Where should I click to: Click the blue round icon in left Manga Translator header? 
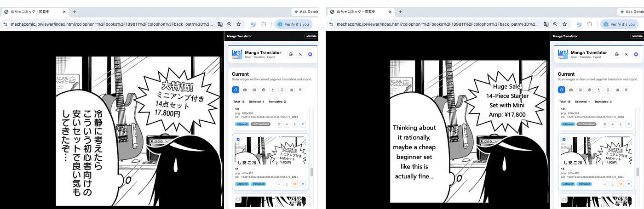310,54
